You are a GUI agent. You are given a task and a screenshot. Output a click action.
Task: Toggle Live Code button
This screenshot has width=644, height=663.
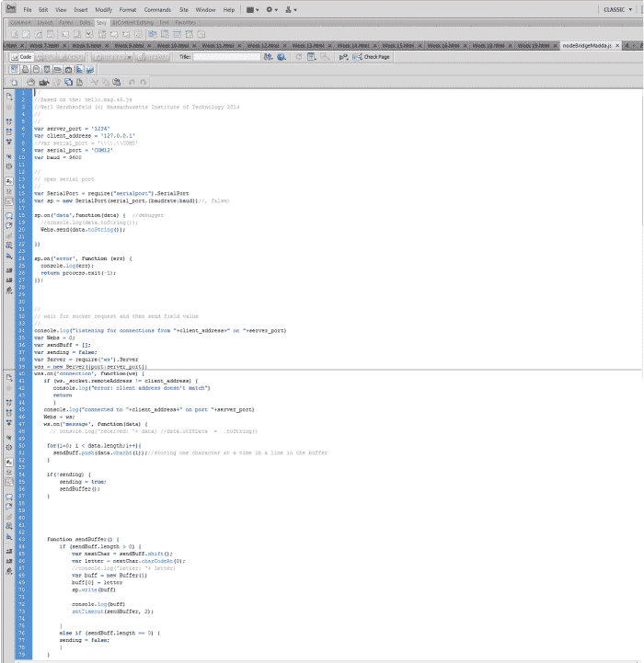tap(153, 57)
